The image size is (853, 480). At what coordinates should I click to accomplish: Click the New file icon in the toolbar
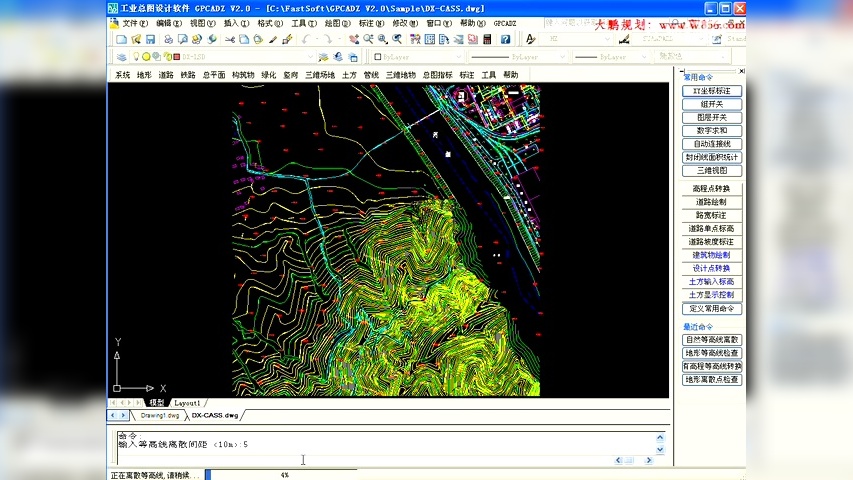[121, 39]
